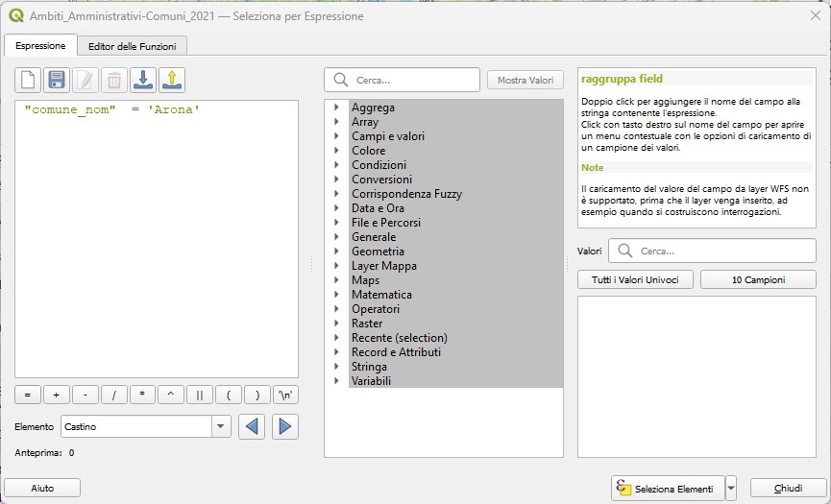Click the save expression floppy disk icon

[57, 80]
